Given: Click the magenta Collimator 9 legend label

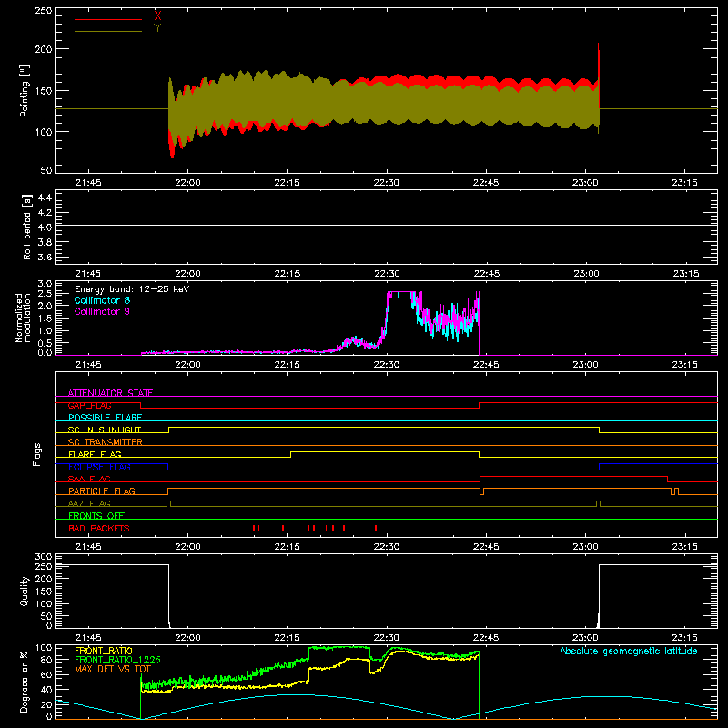Looking at the screenshot, I should (x=102, y=311).
